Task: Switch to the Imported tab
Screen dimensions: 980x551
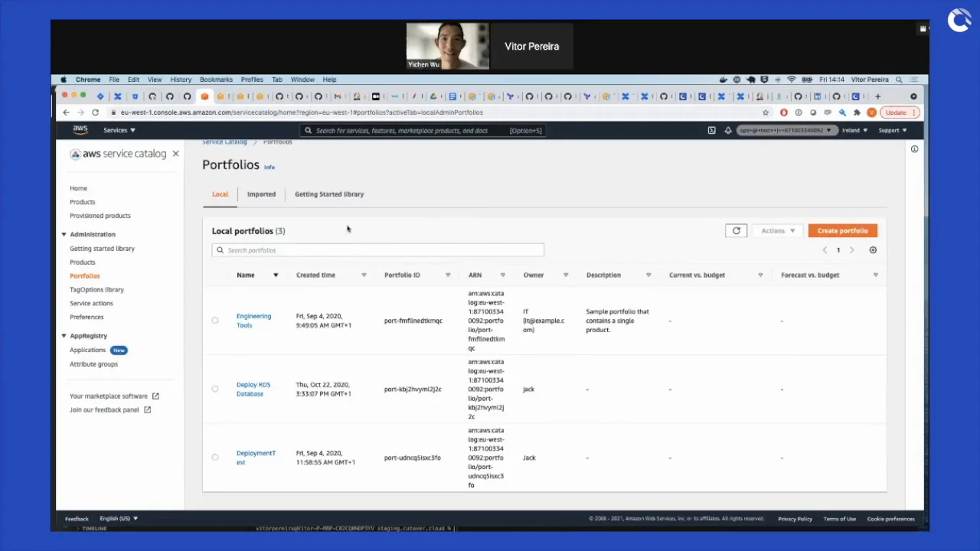Action: tap(261, 194)
